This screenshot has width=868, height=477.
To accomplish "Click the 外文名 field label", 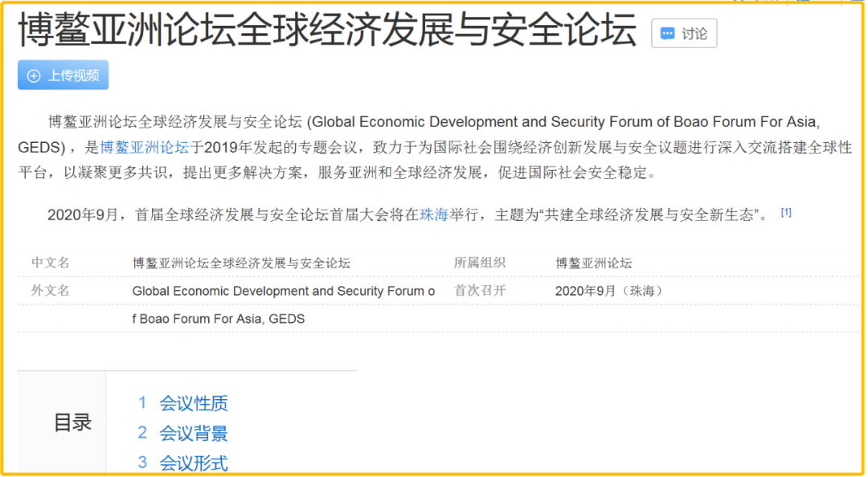I will 51,291.
